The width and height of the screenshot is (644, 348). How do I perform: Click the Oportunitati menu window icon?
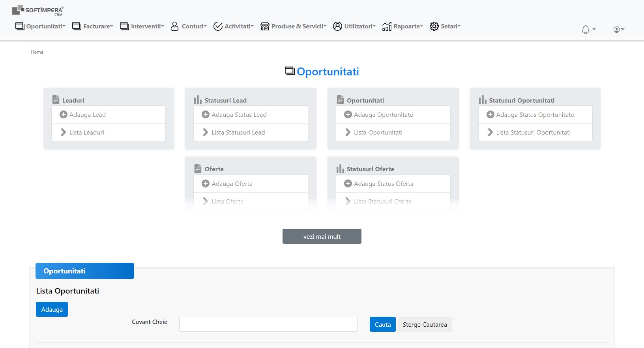(x=20, y=26)
